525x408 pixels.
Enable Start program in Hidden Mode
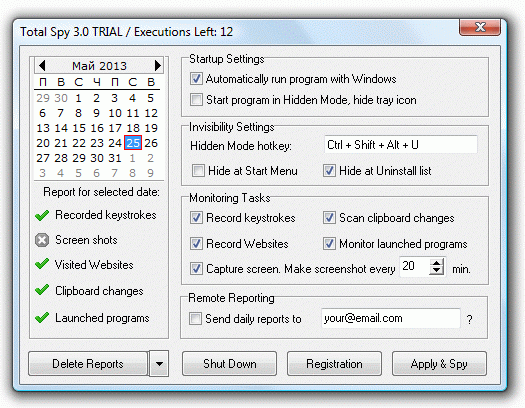click(x=196, y=100)
